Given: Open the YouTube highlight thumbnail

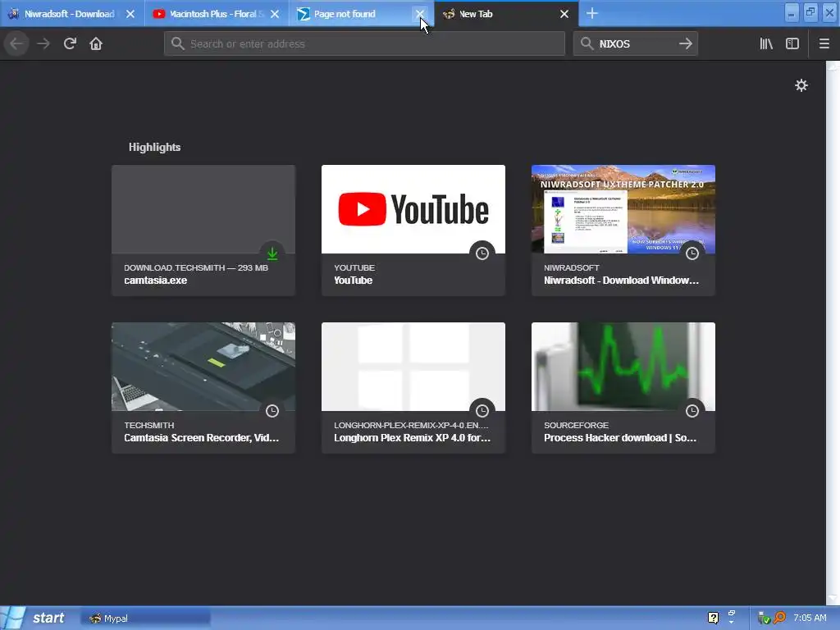Looking at the screenshot, I should 413,209.
